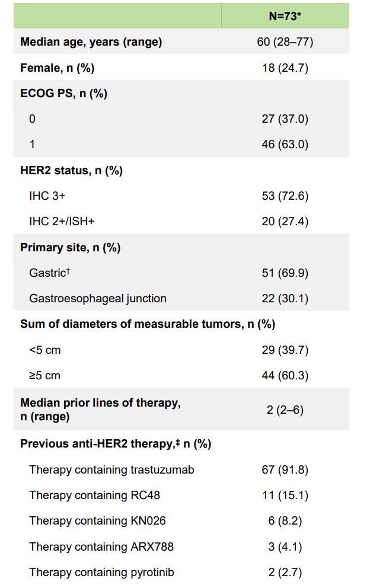The image size is (367, 588).
Task: Select the Median age, years (range) label
Action: (x=91, y=42)
